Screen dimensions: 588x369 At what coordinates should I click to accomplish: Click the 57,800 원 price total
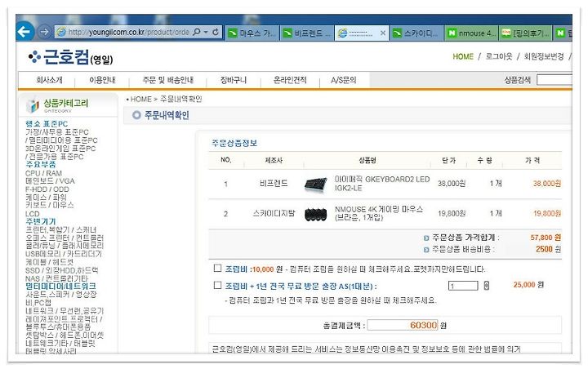546,238
